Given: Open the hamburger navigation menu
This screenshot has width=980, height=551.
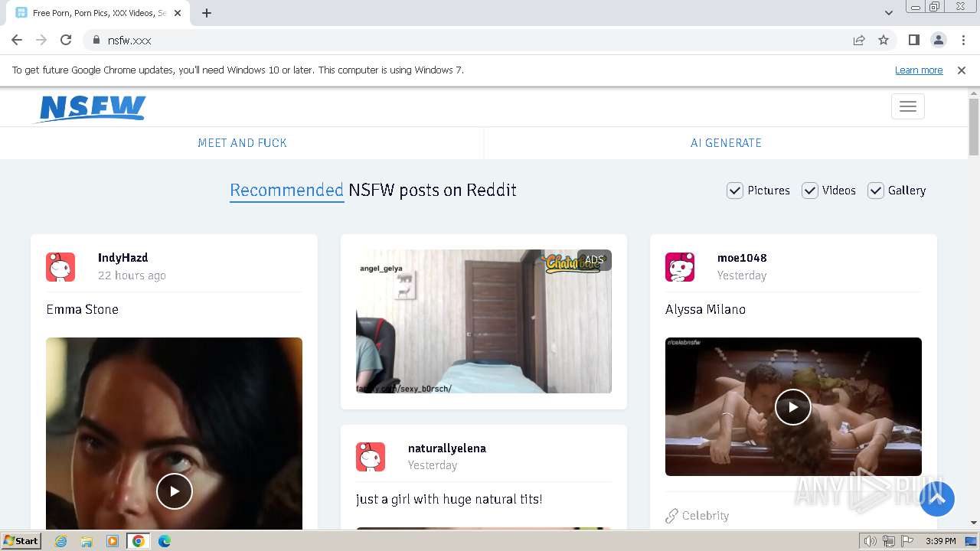Looking at the screenshot, I should [x=908, y=106].
